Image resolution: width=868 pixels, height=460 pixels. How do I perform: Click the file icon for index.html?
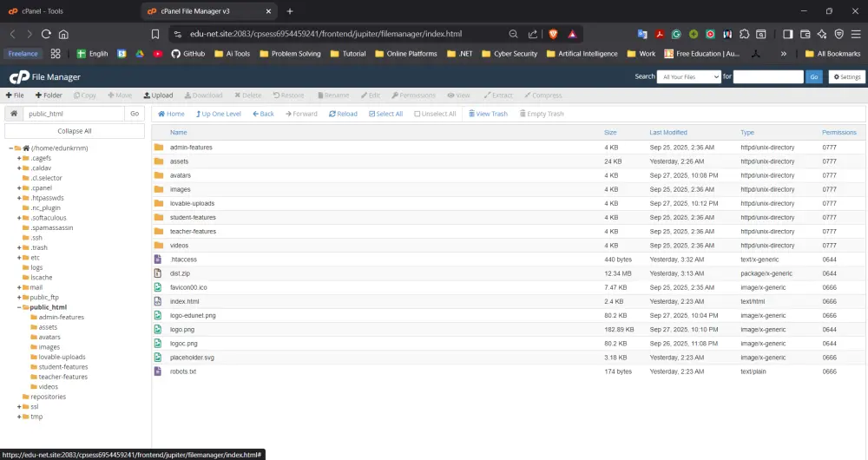point(158,301)
